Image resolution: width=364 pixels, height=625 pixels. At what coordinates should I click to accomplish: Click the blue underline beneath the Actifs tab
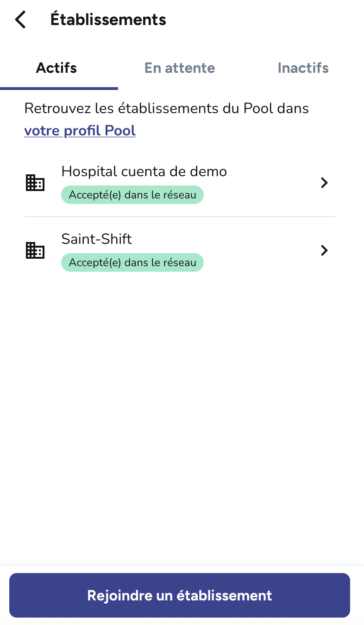tap(59, 88)
